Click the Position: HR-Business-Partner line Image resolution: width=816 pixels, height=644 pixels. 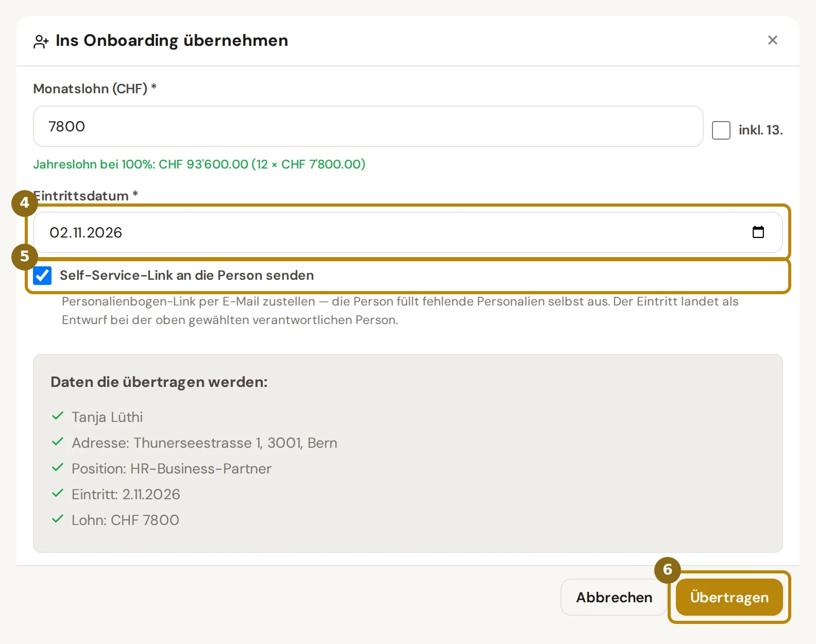pos(172,468)
